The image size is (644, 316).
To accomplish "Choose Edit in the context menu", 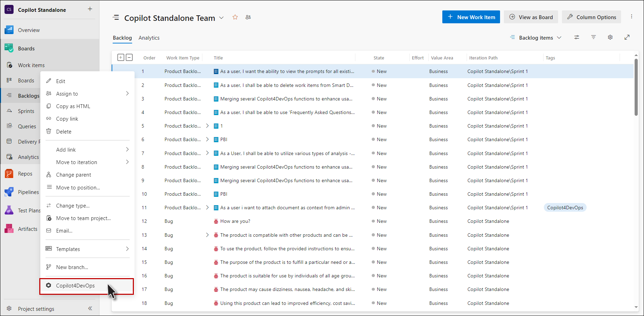I will (87, 81).
